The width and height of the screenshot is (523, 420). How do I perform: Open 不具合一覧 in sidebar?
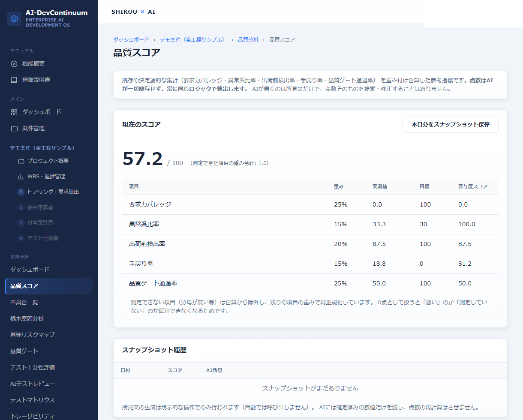click(x=49, y=302)
